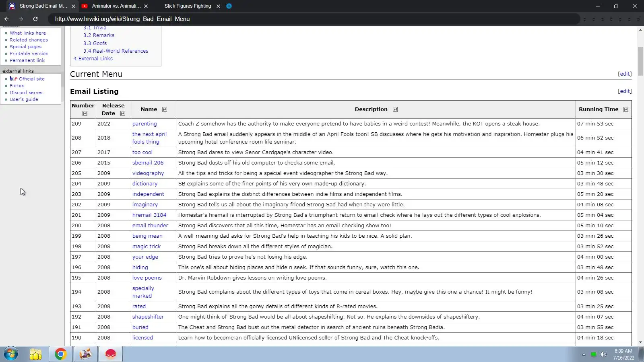This screenshot has width=644, height=362.
Task: Open the What links here link
Action: pyautogui.click(x=28, y=33)
